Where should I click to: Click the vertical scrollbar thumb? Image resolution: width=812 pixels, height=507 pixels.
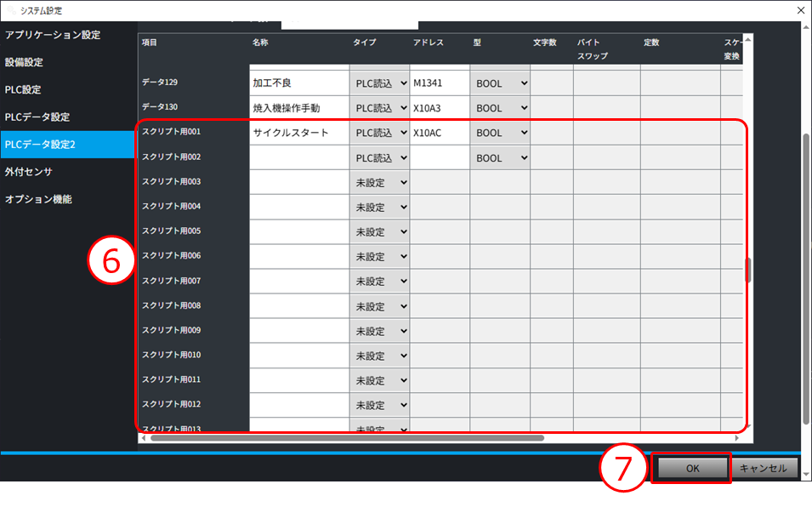coord(749,269)
